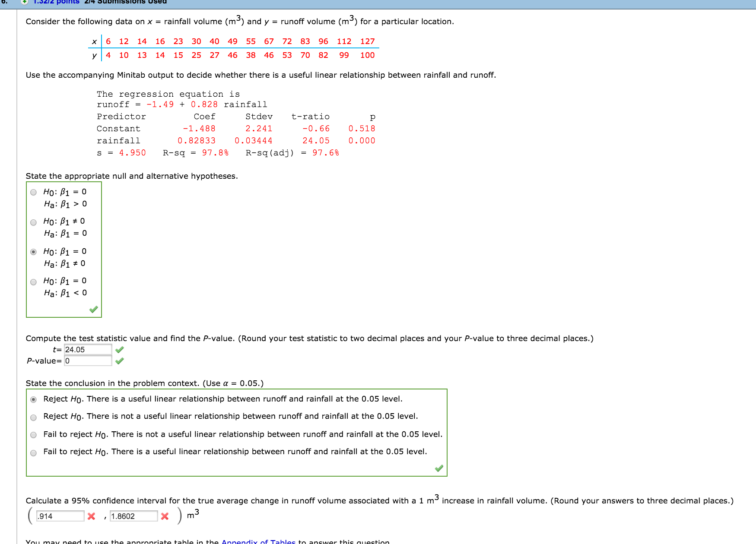The height and width of the screenshot is (544, 756).
Task: Open the 1.32/2 points link
Action: coord(56,2)
